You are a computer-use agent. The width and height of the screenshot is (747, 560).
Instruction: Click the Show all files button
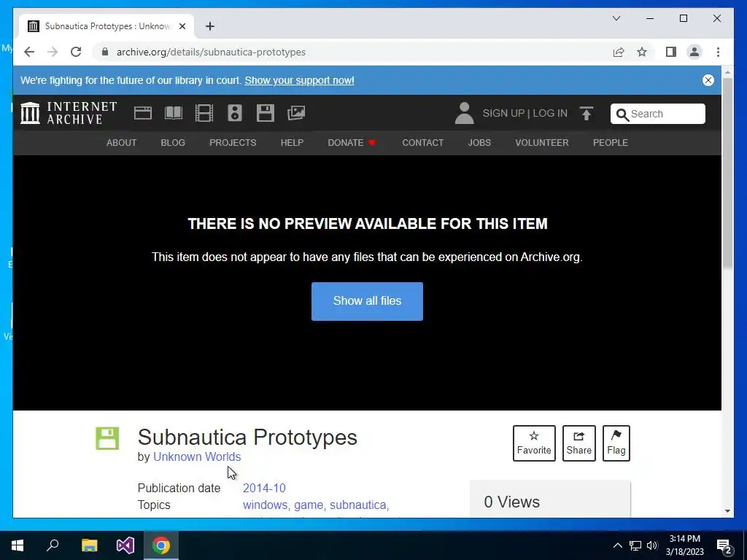pos(368,301)
